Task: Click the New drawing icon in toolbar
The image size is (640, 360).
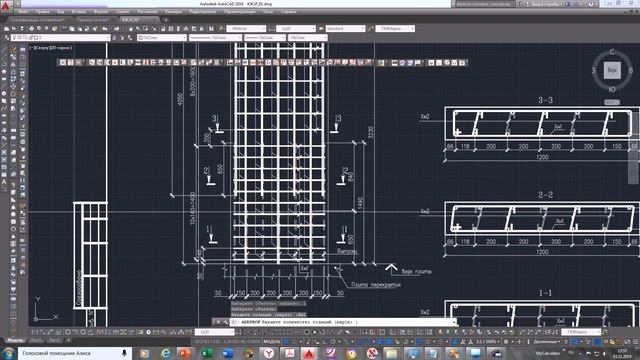Action: 7,29
